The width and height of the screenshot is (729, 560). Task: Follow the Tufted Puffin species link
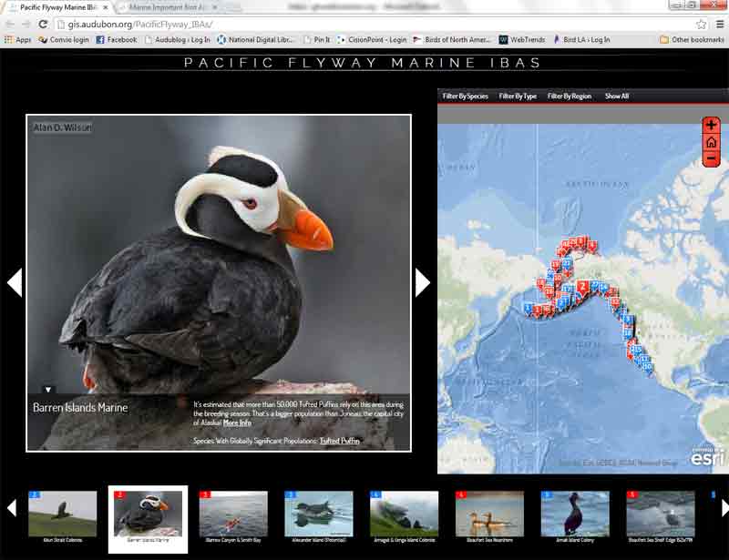[339, 441]
